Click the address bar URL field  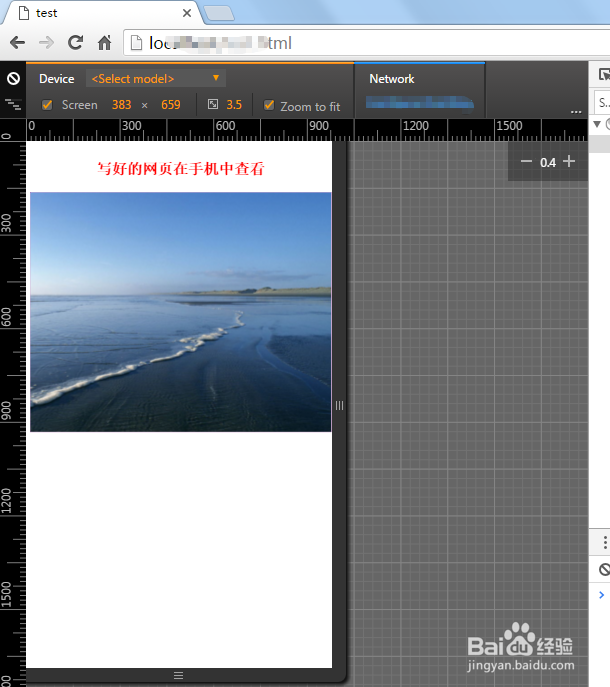point(366,43)
